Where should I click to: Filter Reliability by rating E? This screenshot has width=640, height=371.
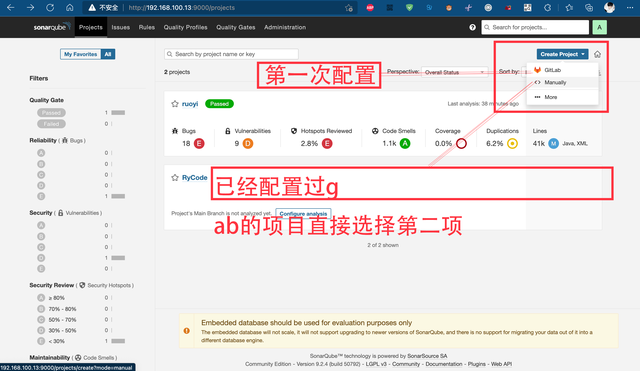41,196
